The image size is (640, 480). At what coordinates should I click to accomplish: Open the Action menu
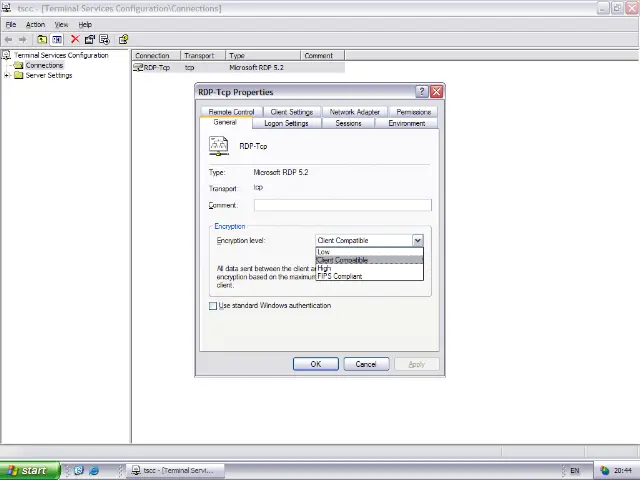[35, 24]
